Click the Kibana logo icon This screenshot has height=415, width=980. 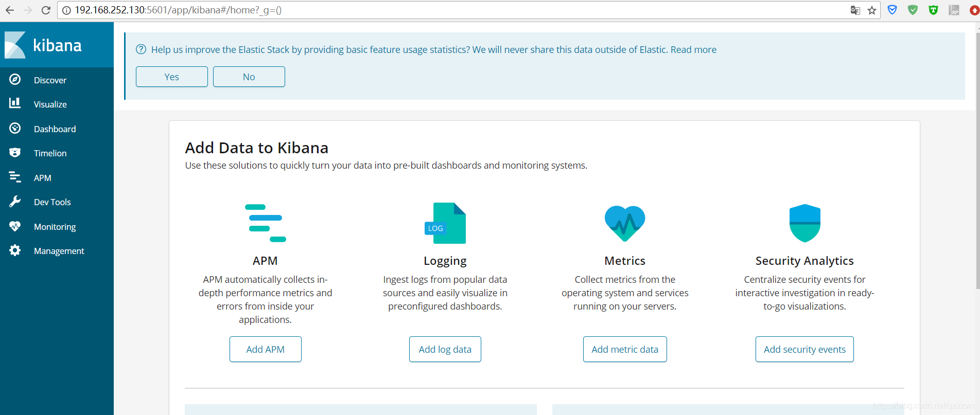click(15, 45)
